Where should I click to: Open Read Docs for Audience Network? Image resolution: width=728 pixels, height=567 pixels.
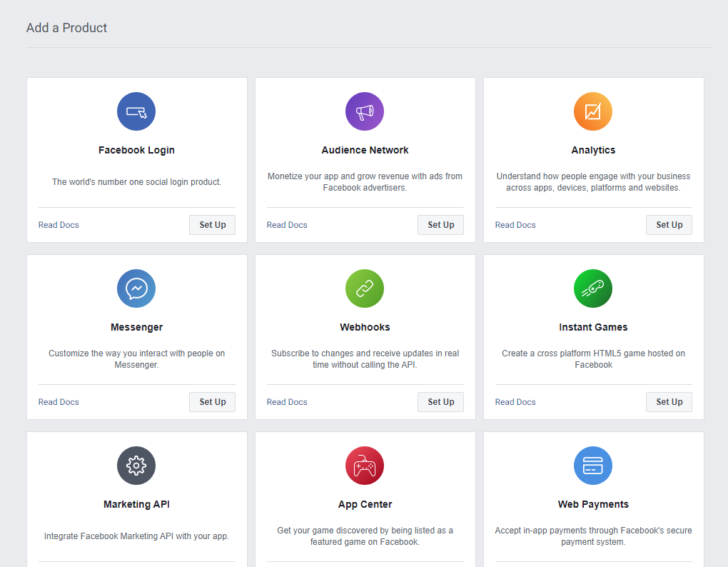(x=287, y=225)
